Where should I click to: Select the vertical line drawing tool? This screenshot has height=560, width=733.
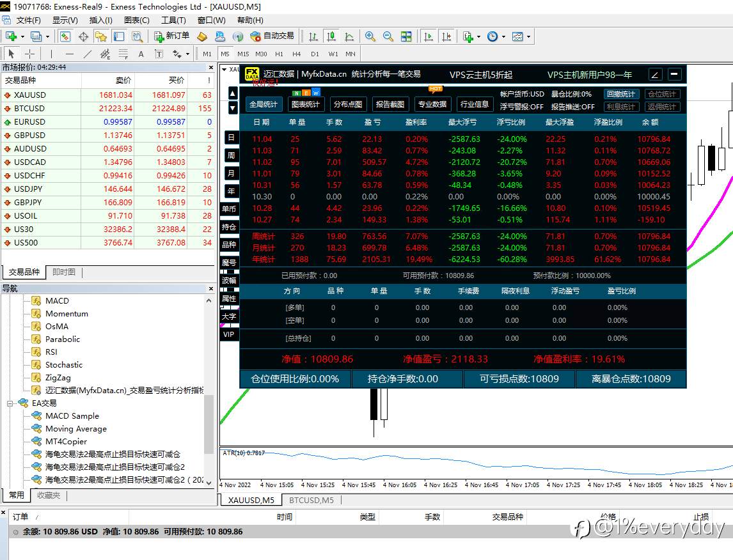[51, 54]
